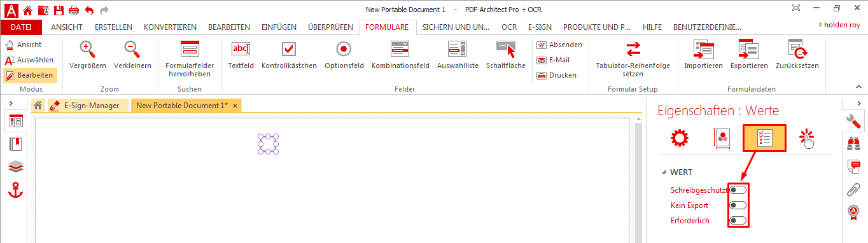Open the anchor panel in left sidebar
Viewport: 868px width, 243px height.
pyautogui.click(x=16, y=190)
